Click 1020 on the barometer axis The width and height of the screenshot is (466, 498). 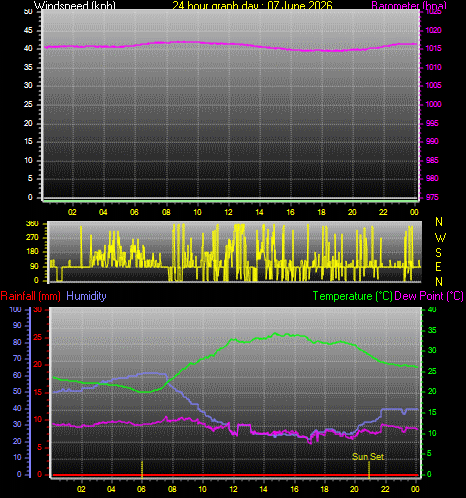433,30
